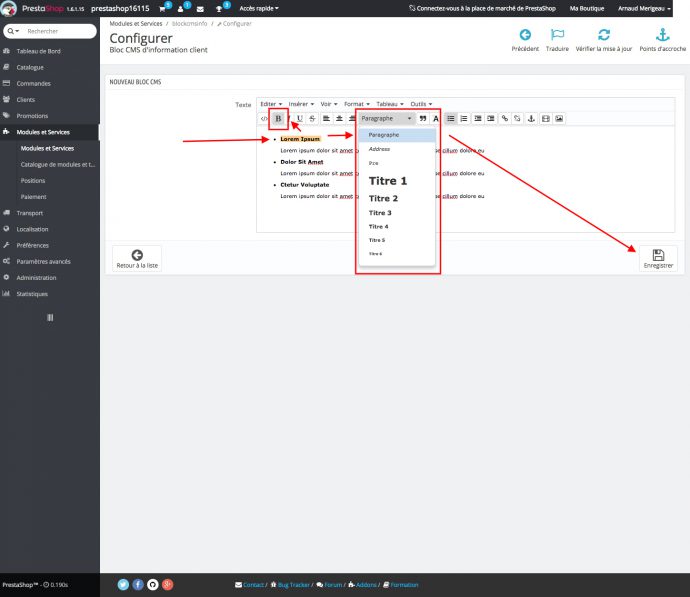Insert a blockquote with the quote icon
This screenshot has width=690, height=597.
click(x=423, y=118)
